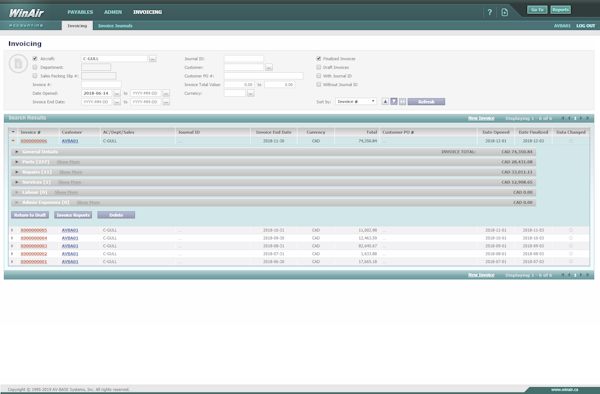Click LOG OUT link
This screenshot has width=600, height=394.
tap(585, 26)
